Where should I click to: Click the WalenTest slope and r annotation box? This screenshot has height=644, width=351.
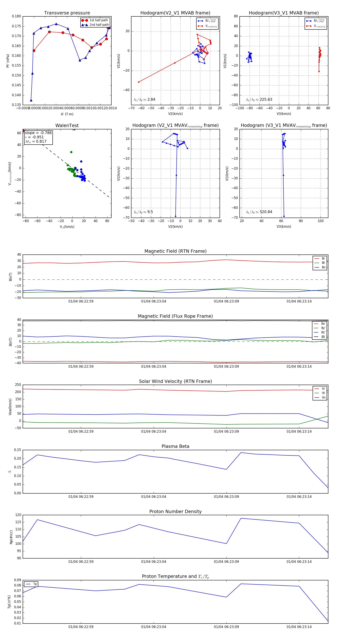click(x=38, y=137)
